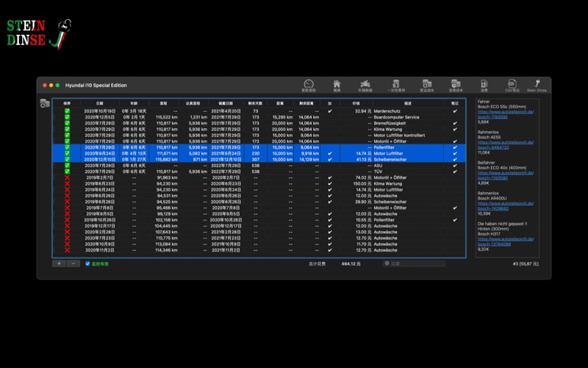
Task: Click the minus remove-entry button
Action: (73, 263)
